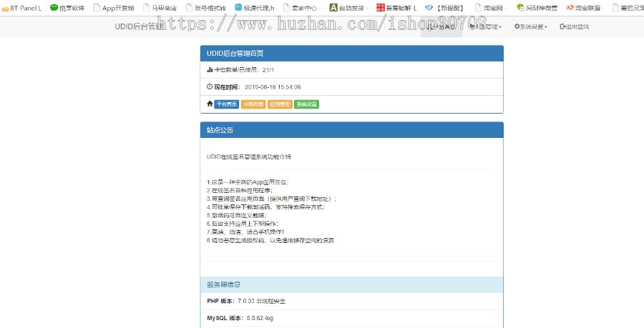Viewport: 644px width, 328px height.
Task: Open the BT-Panel bookmark
Action: point(22,8)
